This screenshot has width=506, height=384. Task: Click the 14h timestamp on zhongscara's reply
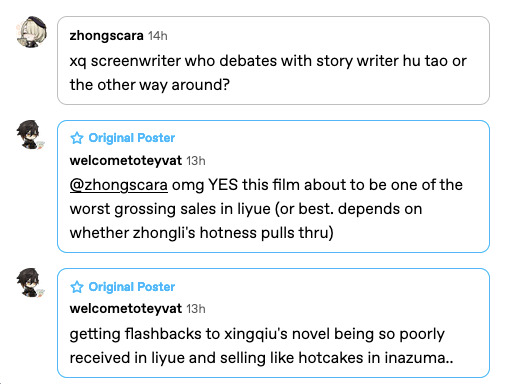tap(158, 36)
